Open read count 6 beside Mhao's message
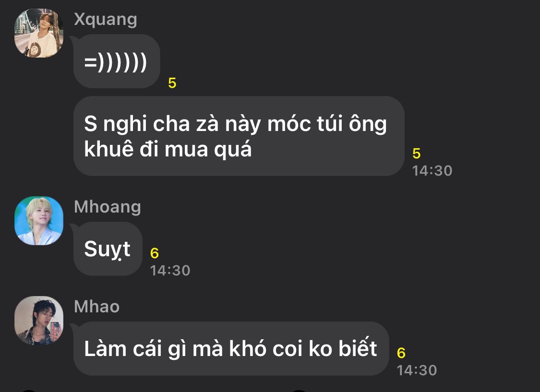This screenshot has height=392, width=540. (x=401, y=353)
